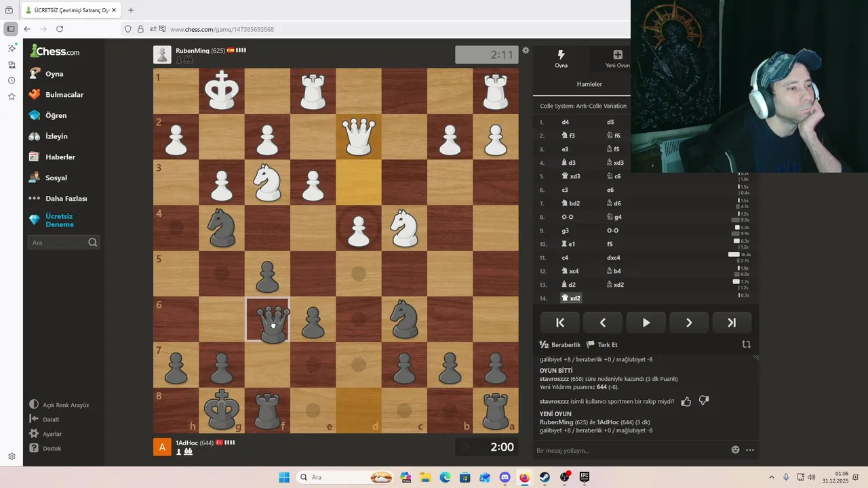Screen dimensions: 868x488
Task: Click 1AdHoc player name
Action: (186, 443)
